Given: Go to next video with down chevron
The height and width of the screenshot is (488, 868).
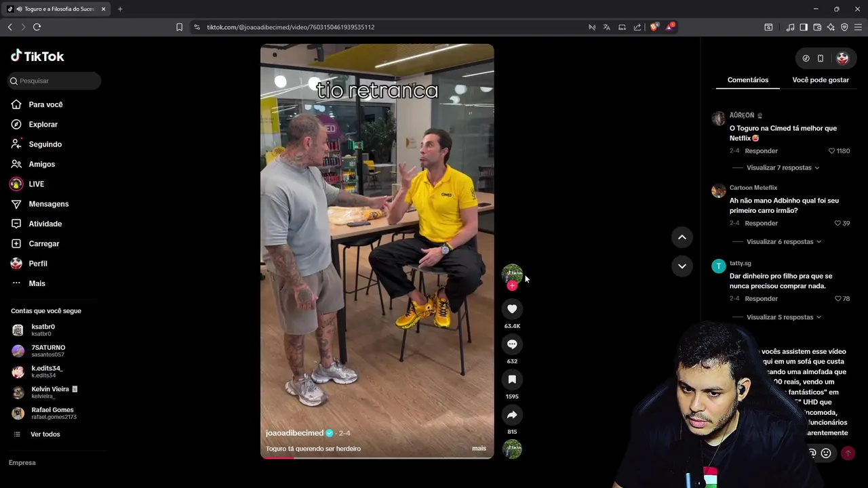Looking at the screenshot, I should [x=682, y=266].
